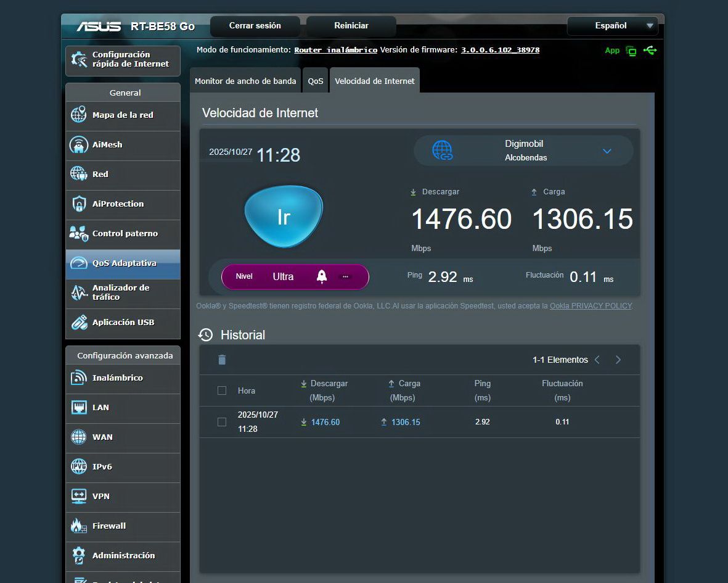Screen dimensions: 728x583
Task: Open the WAN globe icon
Action: coord(78,437)
